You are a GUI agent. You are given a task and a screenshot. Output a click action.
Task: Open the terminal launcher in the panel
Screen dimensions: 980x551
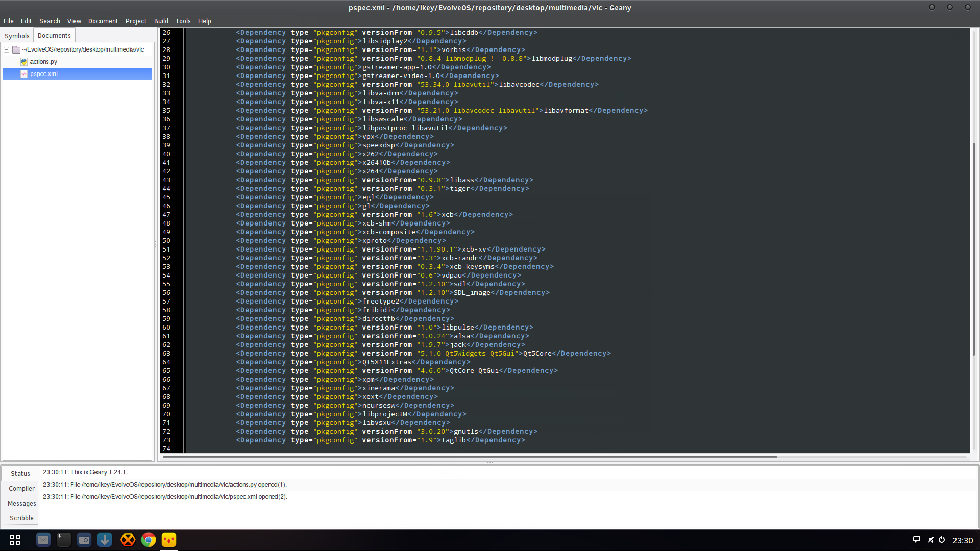click(x=64, y=540)
